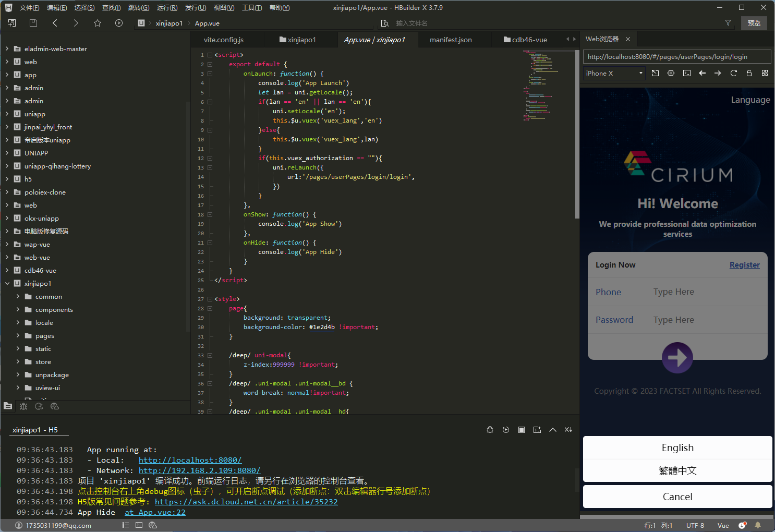775x532 pixels.
Task: Go forward with the toolbar right chevron
Action: [76, 23]
